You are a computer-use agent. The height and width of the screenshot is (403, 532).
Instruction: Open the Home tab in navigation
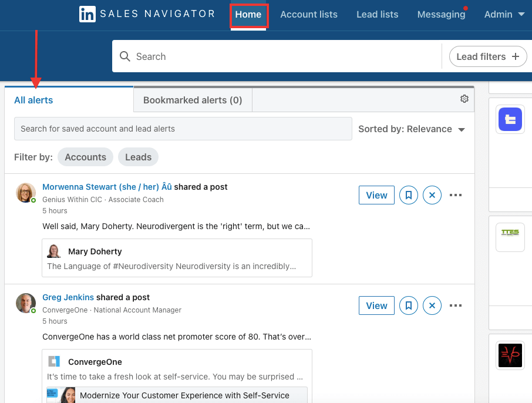(248, 15)
